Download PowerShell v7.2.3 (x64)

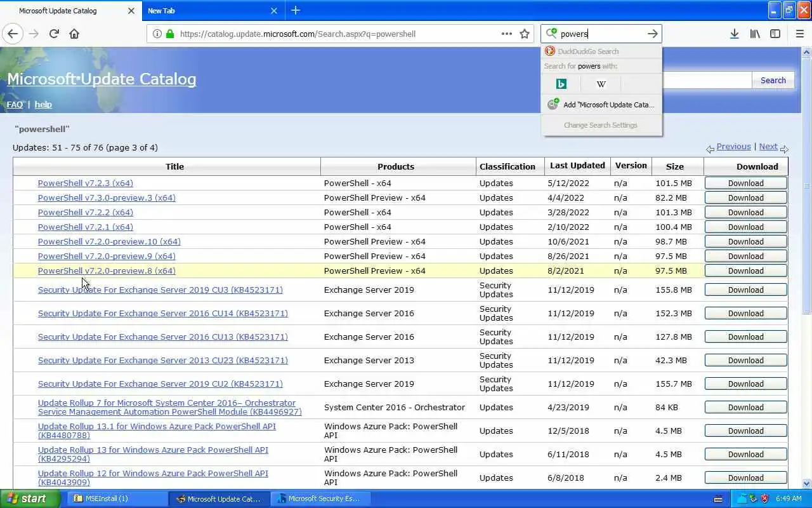[x=745, y=183]
